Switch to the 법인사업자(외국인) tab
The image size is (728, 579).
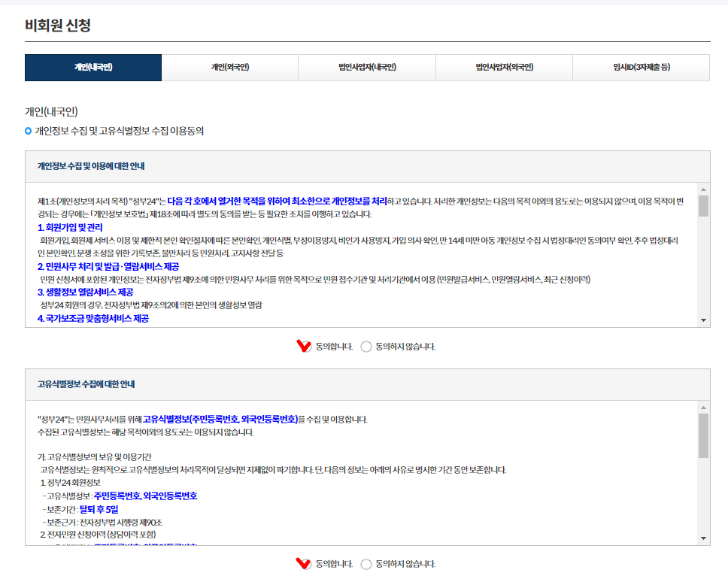503,67
